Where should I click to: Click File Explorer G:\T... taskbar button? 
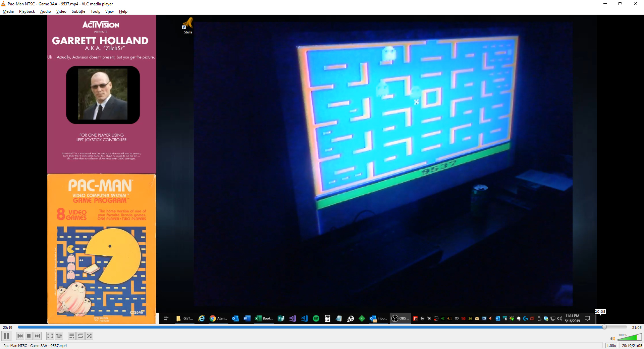(x=184, y=318)
